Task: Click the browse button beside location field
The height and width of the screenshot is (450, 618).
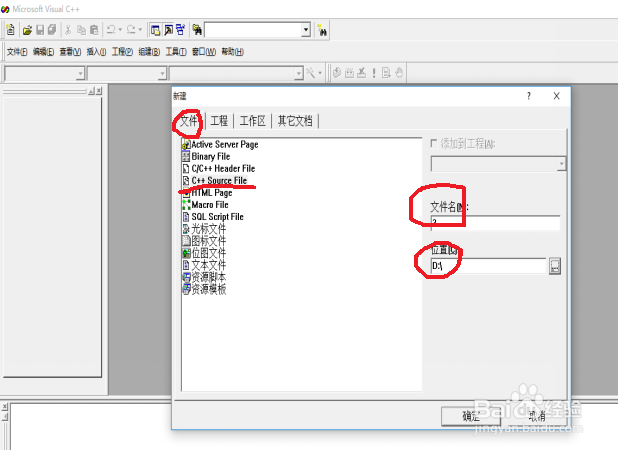Action: tap(555, 266)
